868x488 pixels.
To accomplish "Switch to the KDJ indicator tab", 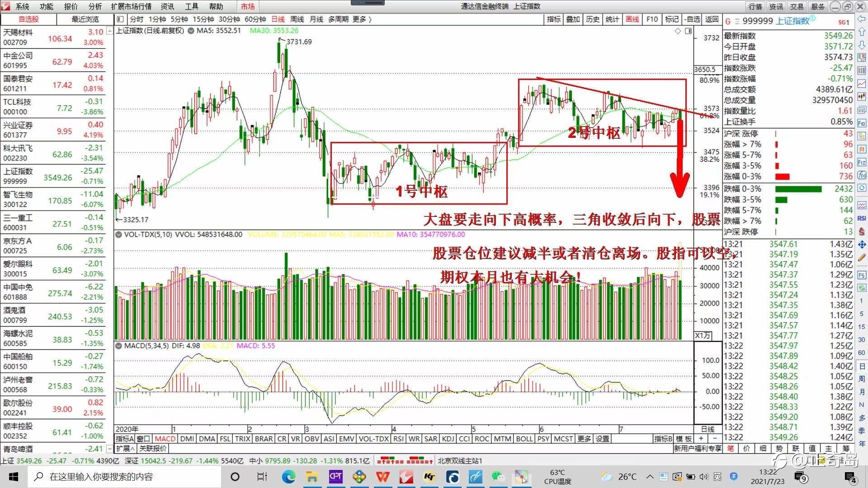I will 448,438.
